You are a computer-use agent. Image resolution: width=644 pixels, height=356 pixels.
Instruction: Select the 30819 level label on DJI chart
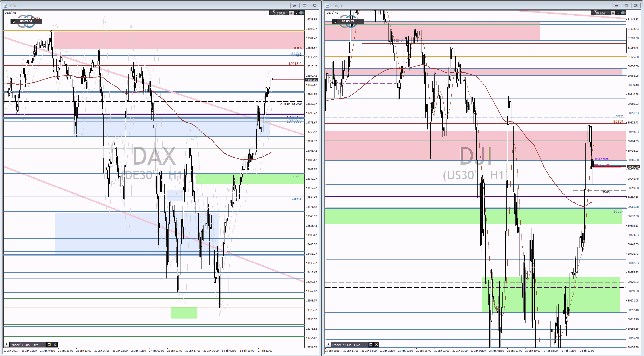(x=618, y=121)
